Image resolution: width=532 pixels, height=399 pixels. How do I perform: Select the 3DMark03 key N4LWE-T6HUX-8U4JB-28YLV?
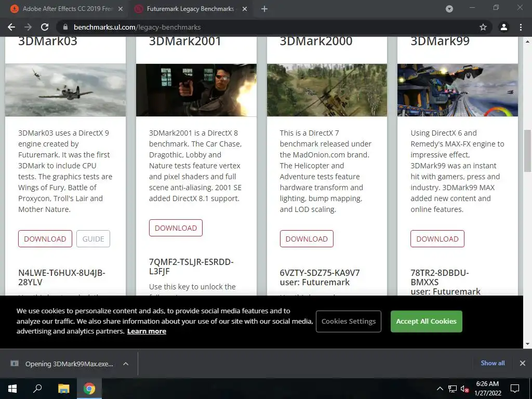62,277
